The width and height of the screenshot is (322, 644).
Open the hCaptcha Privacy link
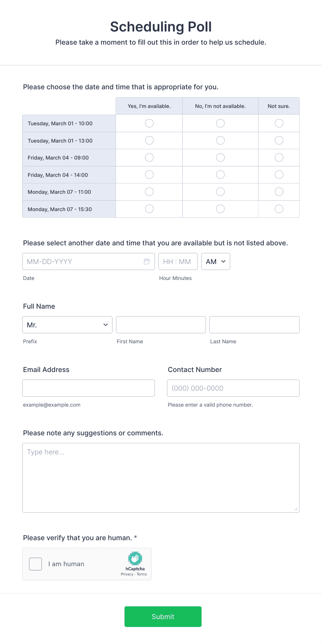click(x=127, y=574)
